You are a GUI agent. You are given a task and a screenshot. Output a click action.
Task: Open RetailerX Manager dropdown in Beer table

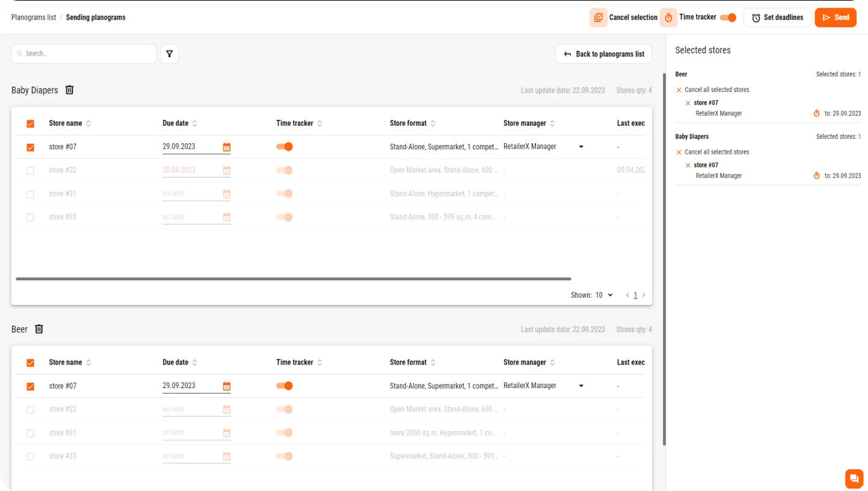580,386
